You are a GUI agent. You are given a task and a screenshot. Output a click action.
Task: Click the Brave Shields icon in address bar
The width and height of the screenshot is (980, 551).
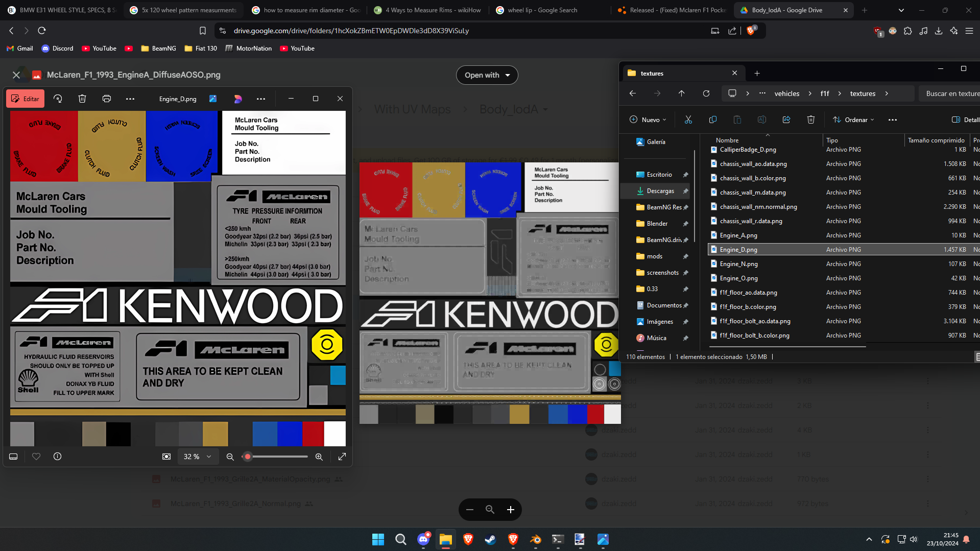tap(751, 31)
